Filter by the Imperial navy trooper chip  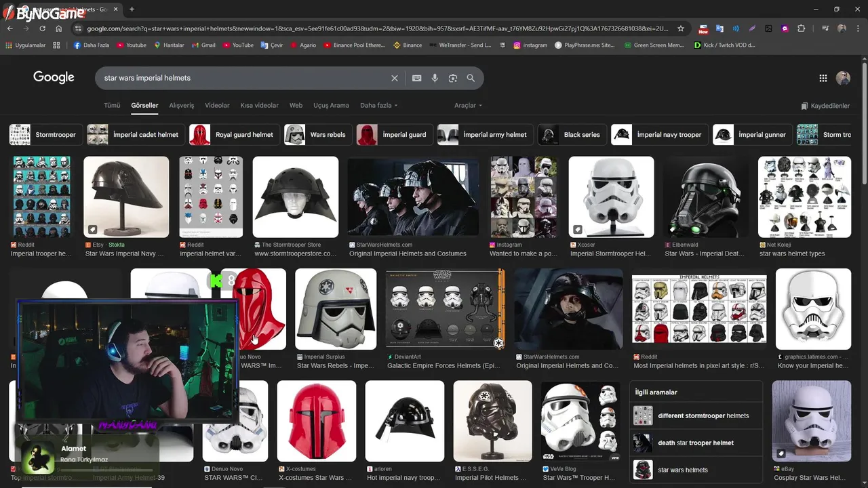[660, 135]
